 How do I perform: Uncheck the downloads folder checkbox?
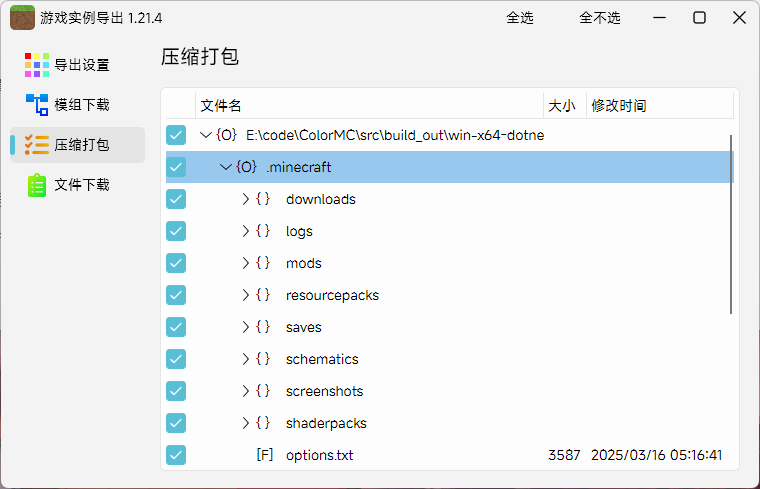[176, 199]
